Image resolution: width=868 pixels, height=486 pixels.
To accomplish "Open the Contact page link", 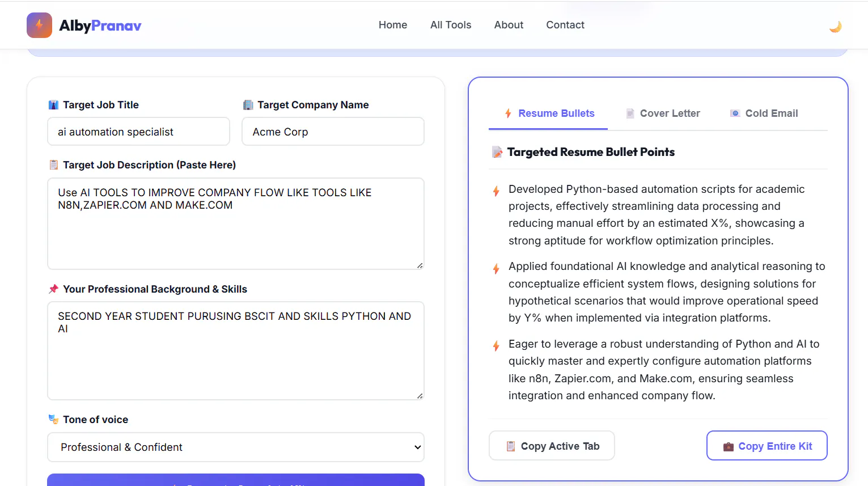I will click(x=565, y=25).
